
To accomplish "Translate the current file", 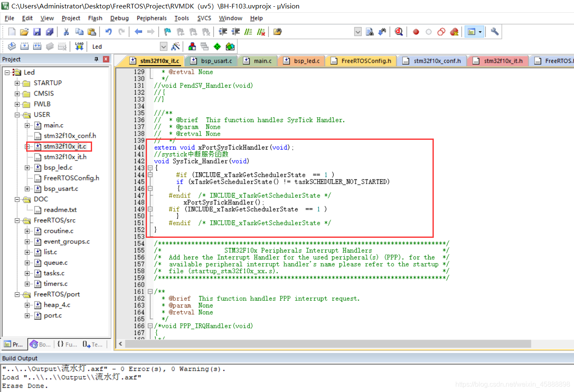I will coord(12,46).
